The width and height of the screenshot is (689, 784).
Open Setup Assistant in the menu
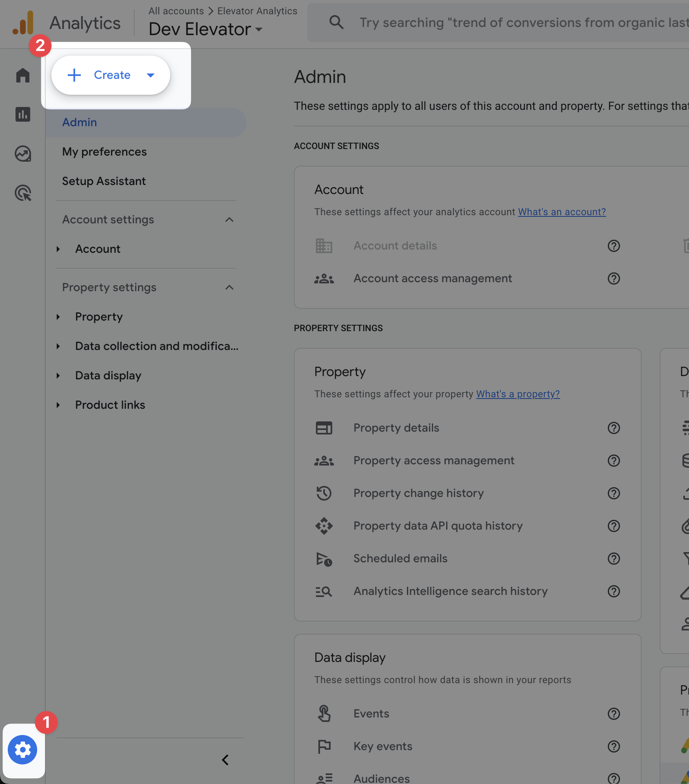(x=104, y=181)
